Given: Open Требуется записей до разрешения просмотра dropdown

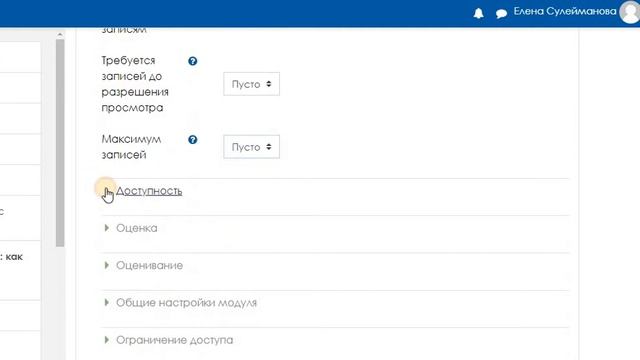Looking at the screenshot, I should (251, 84).
